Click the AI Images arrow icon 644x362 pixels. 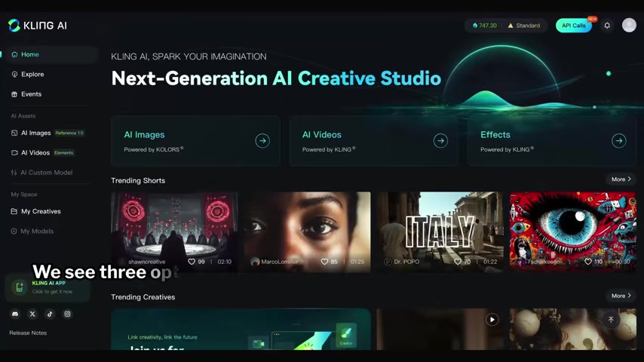[262, 140]
